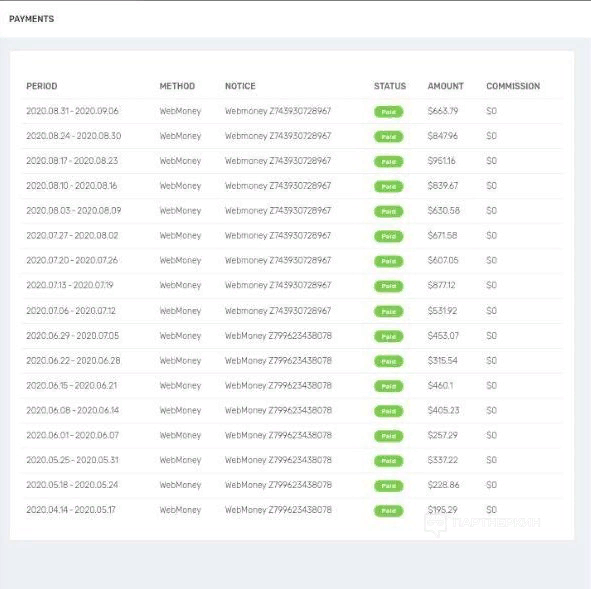Screen dimensions: 591x589
Task: Select period 2020.06.22 - 2020.06.28
Action: (x=73, y=360)
